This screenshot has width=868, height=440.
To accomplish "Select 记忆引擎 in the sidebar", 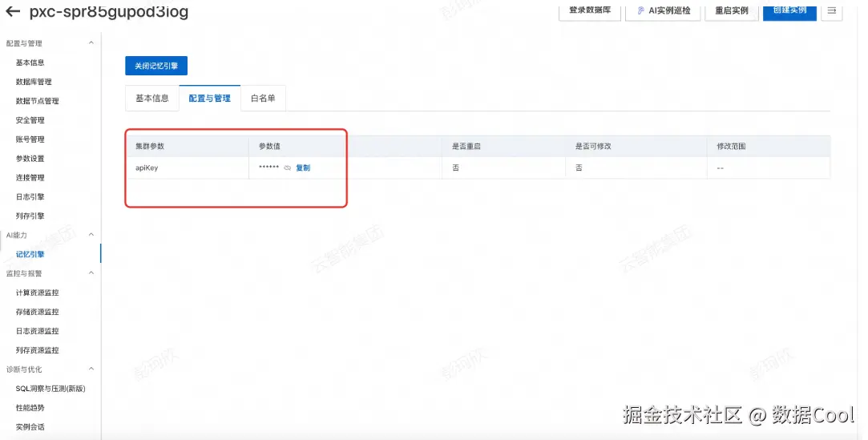I will (x=30, y=254).
